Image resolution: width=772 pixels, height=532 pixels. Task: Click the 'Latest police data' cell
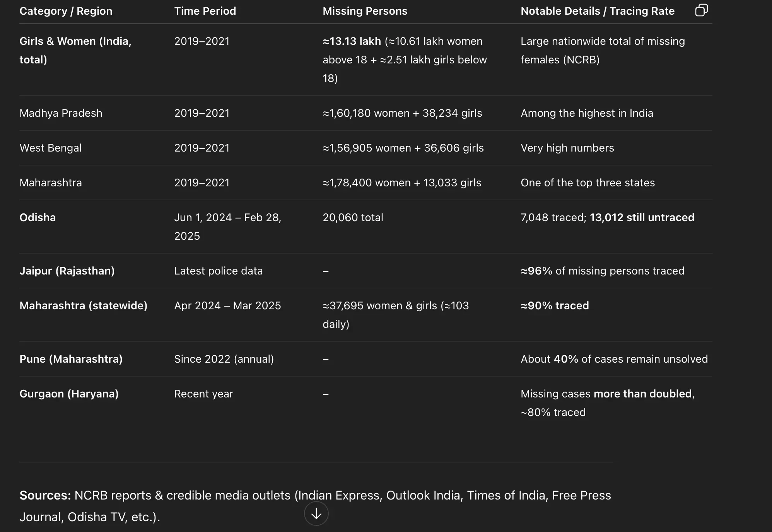point(218,271)
